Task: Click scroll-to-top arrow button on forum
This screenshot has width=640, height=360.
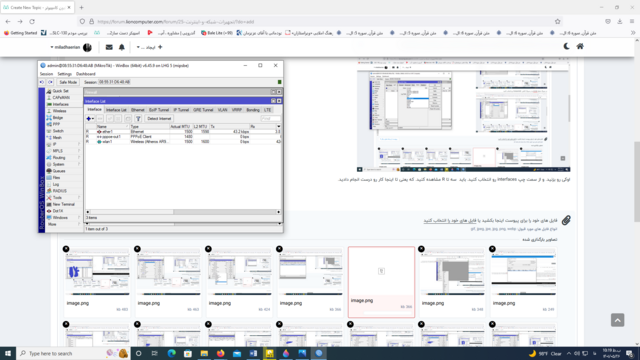Action: pos(618,320)
